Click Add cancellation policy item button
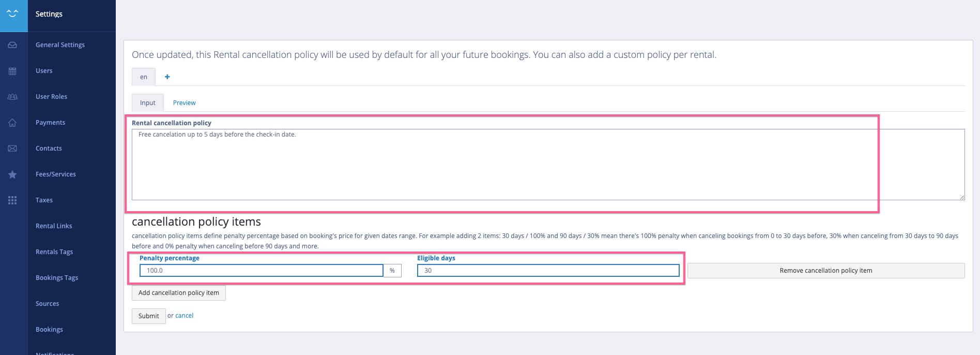Viewport: 980px width, 355px height. tap(178, 293)
